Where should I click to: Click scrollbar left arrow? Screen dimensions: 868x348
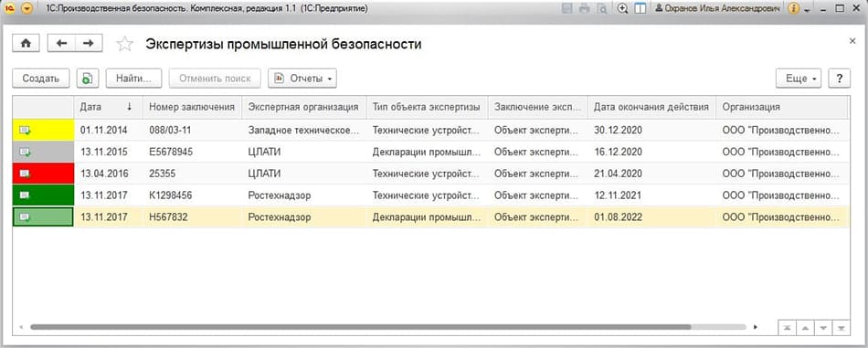point(21,327)
